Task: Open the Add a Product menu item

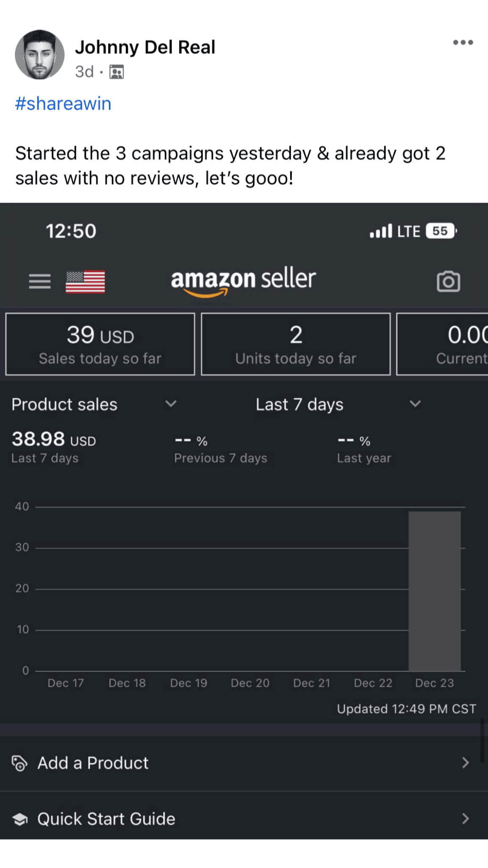Action: [x=93, y=763]
